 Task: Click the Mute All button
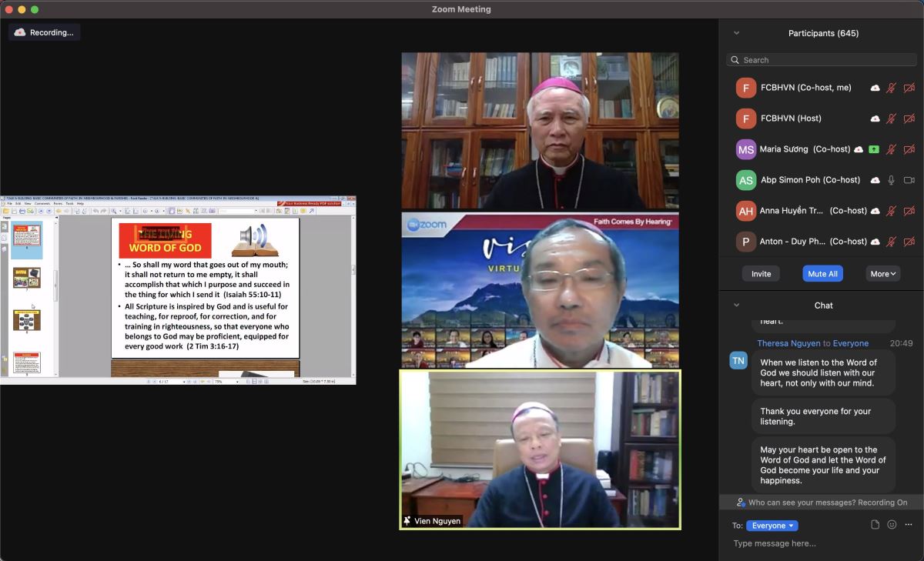[823, 274]
